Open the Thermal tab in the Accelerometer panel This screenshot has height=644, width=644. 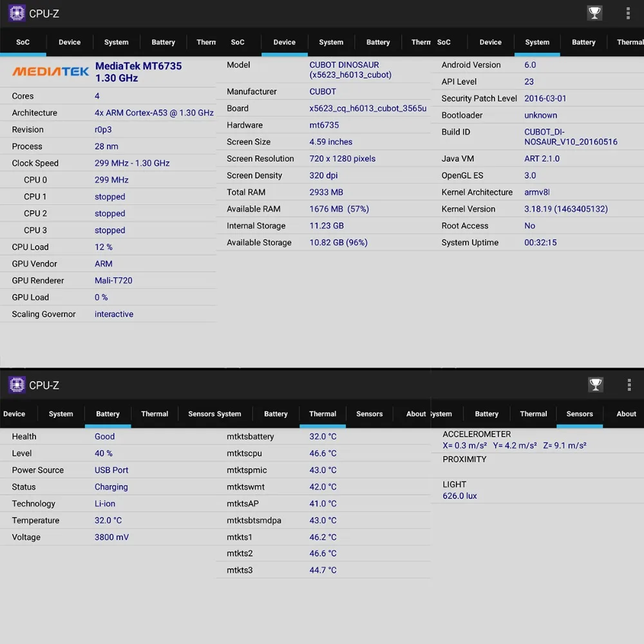click(x=533, y=414)
